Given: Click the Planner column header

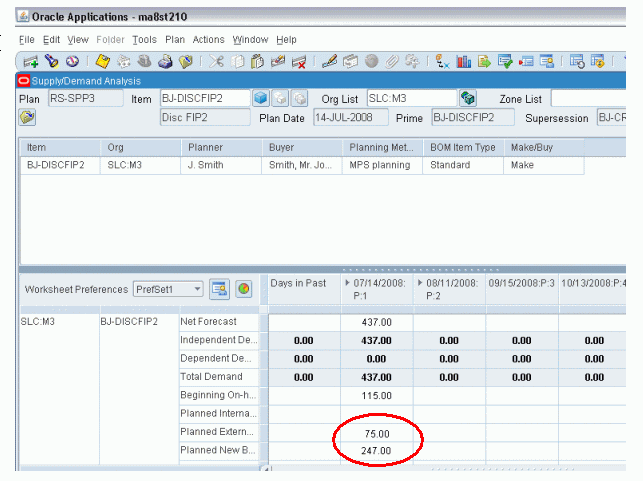Looking at the screenshot, I should (221, 148).
